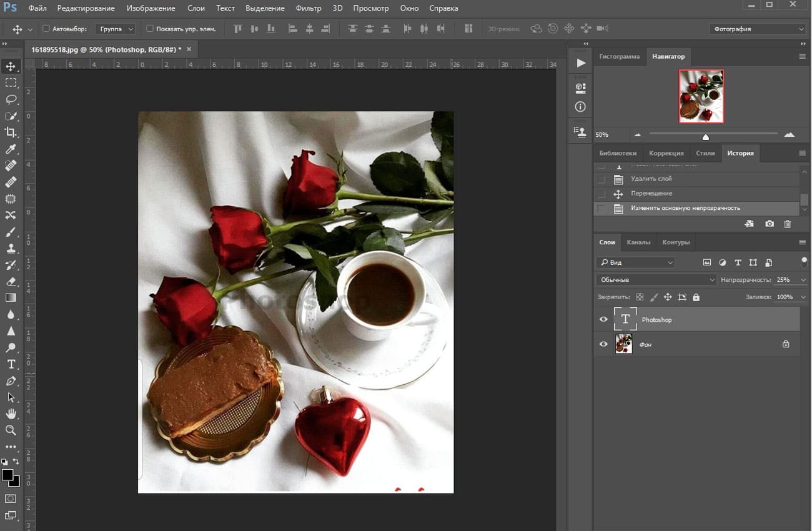Open the Редактирование menu
The image size is (812, 531).
pos(86,8)
